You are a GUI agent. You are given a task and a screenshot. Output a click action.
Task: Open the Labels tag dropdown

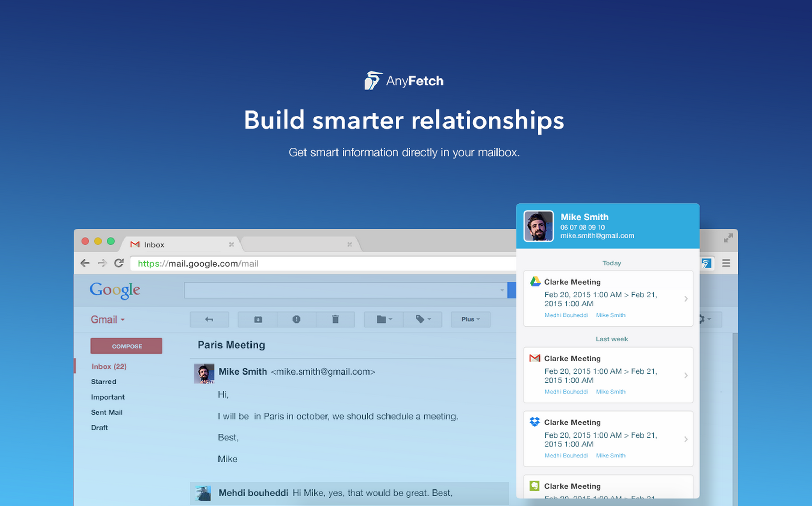[423, 319]
